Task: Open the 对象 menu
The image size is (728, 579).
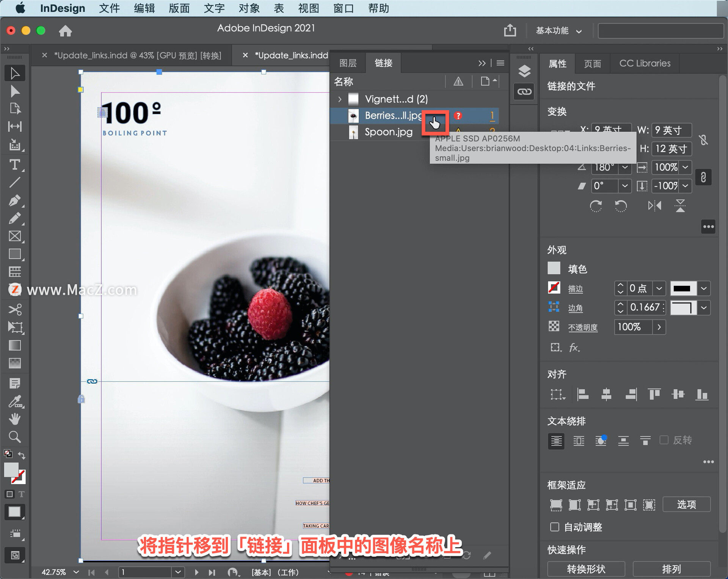Action: click(249, 8)
